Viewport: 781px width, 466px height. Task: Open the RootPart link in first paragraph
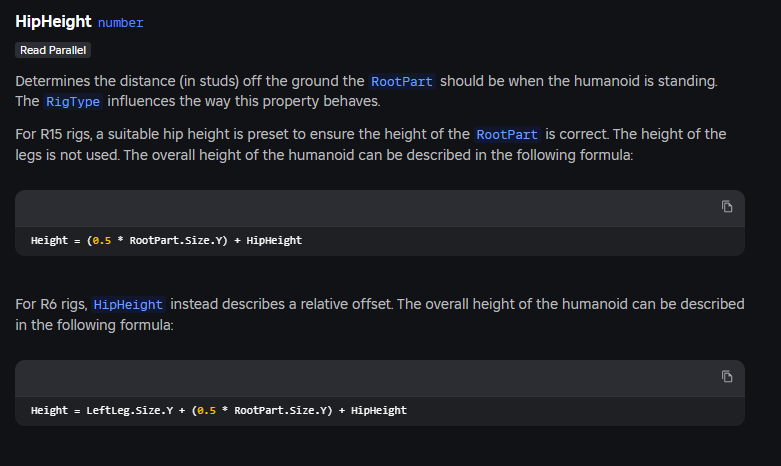point(402,81)
